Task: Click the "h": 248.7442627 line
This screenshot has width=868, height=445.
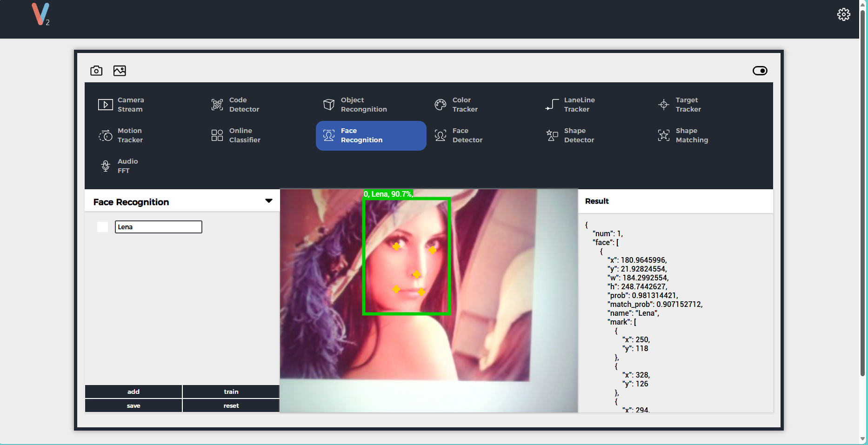Action: pyautogui.click(x=637, y=286)
